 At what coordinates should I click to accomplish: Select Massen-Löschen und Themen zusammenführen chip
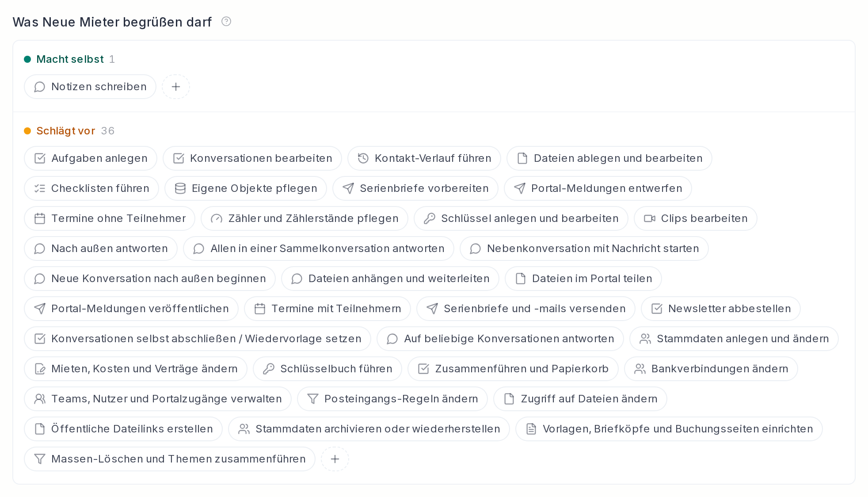click(170, 459)
